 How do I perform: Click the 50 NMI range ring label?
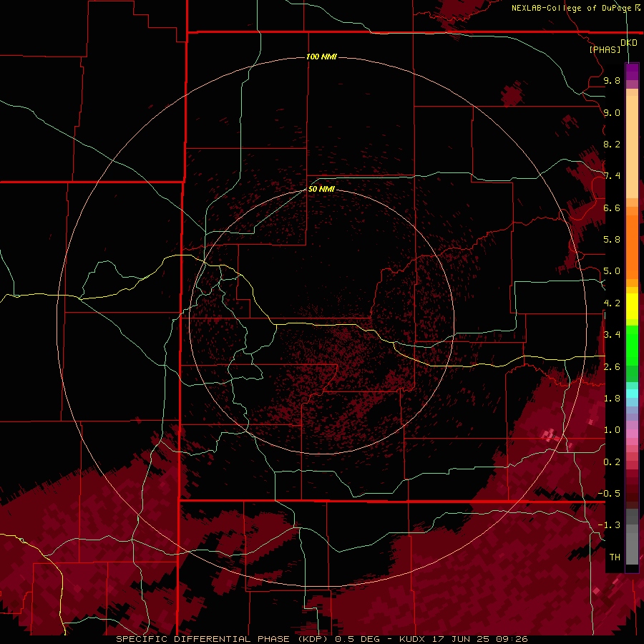(321, 189)
